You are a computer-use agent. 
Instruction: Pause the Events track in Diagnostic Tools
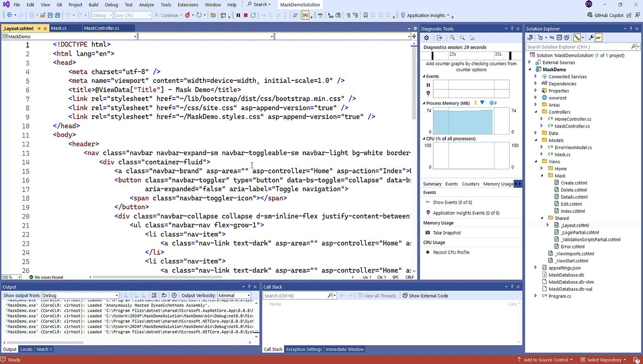pyautogui.click(x=428, y=85)
